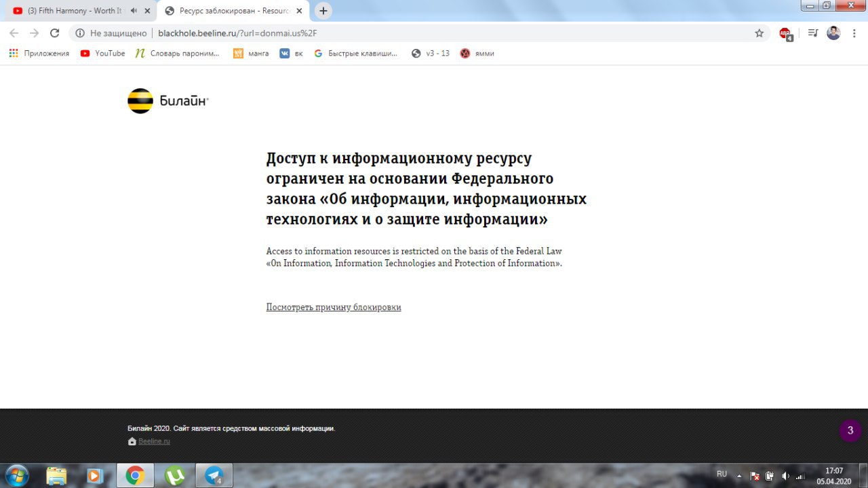The image size is (868, 488).
Task: Go back with the browser back arrow
Action: (14, 33)
